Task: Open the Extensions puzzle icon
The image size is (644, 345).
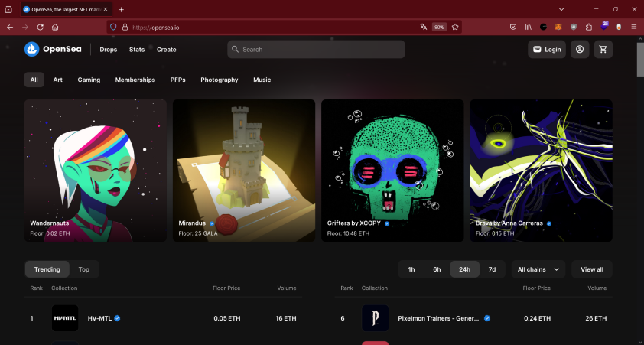Action: coord(589,27)
